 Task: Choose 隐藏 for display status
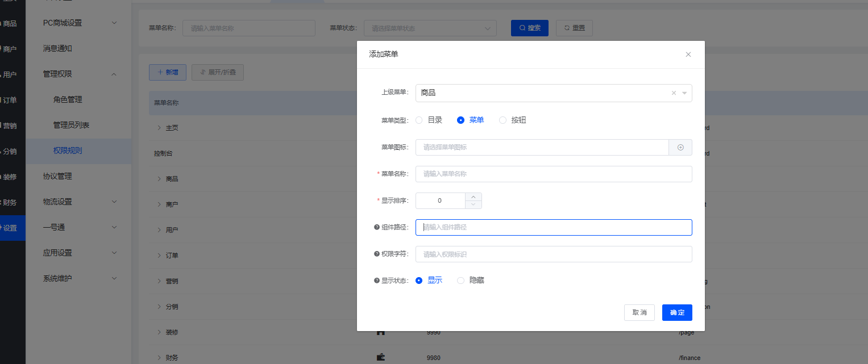pyautogui.click(x=461, y=281)
